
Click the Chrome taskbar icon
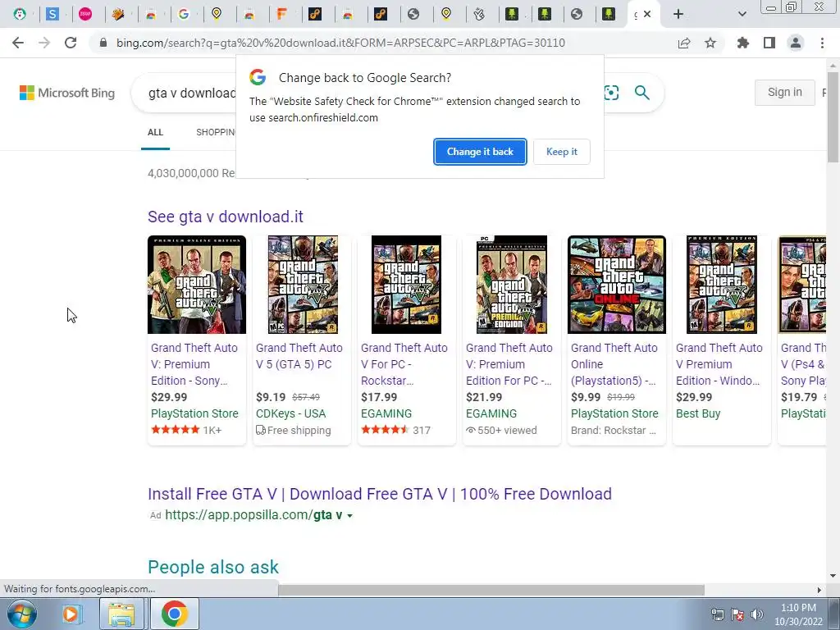pyautogui.click(x=174, y=614)
